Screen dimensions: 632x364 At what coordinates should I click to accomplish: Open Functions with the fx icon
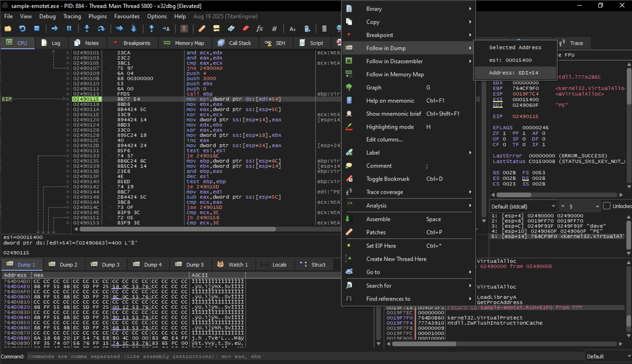(x=260, y=29)
